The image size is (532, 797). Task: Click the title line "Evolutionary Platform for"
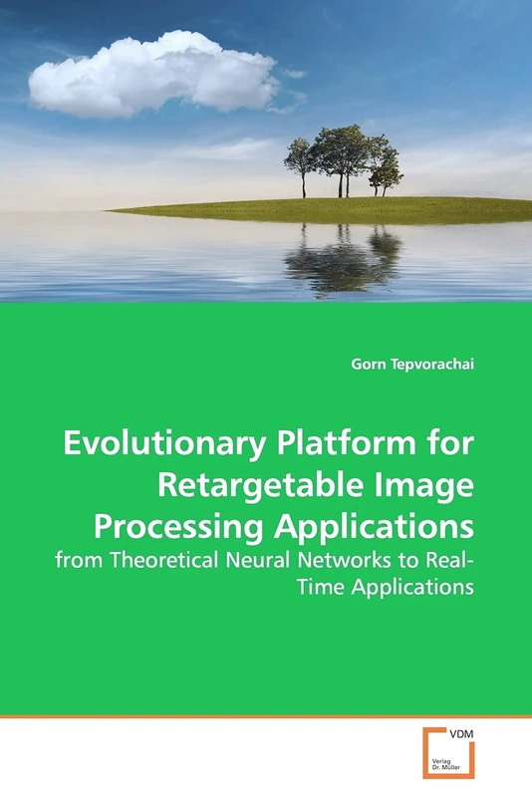point(269,443)
